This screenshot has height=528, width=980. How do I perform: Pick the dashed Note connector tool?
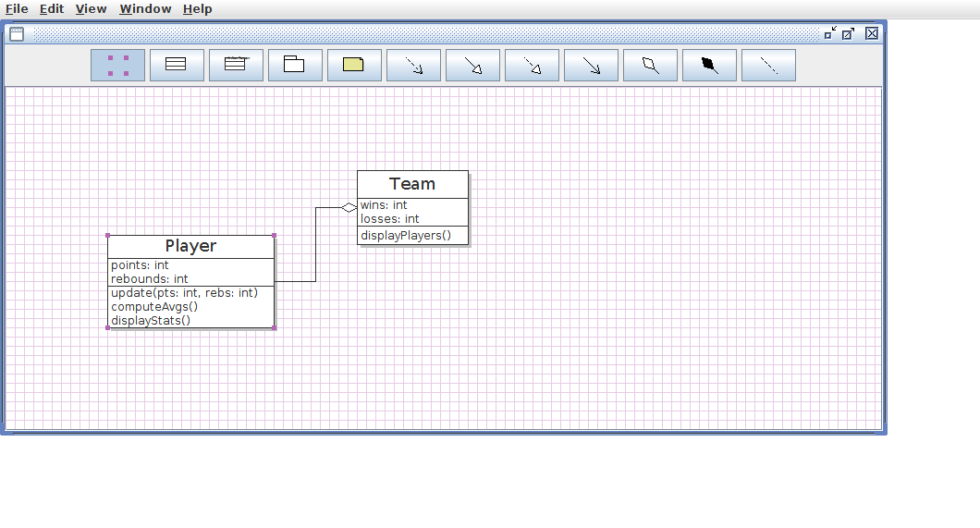[769, 65]
